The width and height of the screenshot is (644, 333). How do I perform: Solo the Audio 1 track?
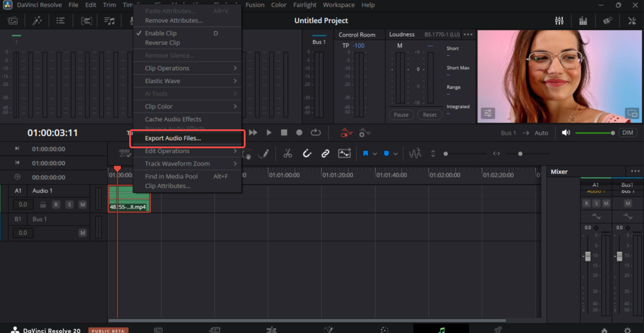pos(69,205)
